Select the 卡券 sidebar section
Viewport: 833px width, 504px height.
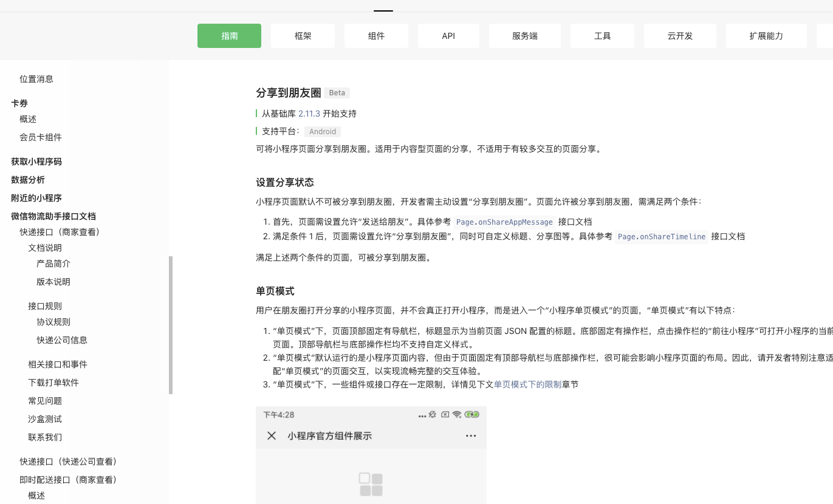click(x=19, y=103)
